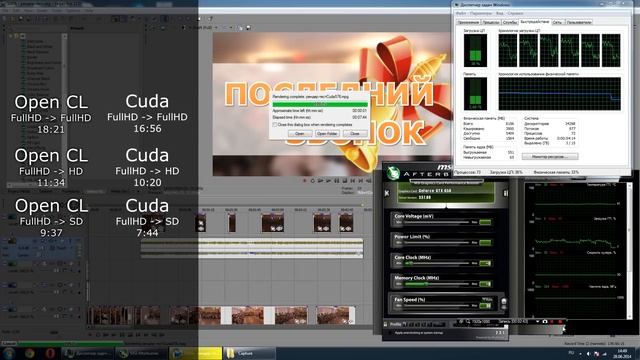The image size is (640, 360).
Task: Click the camera icon on the capture toolbar
Action: [544, 322]
